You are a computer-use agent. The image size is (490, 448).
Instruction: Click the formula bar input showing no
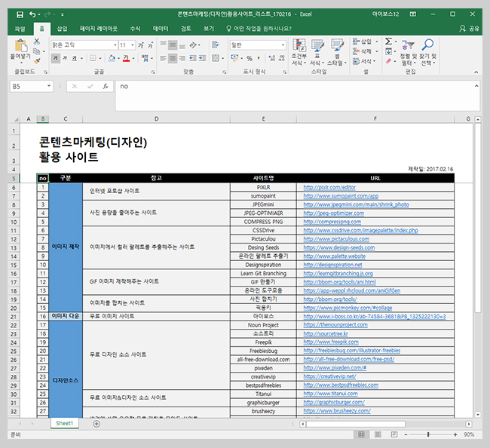(x=297, y=95)
